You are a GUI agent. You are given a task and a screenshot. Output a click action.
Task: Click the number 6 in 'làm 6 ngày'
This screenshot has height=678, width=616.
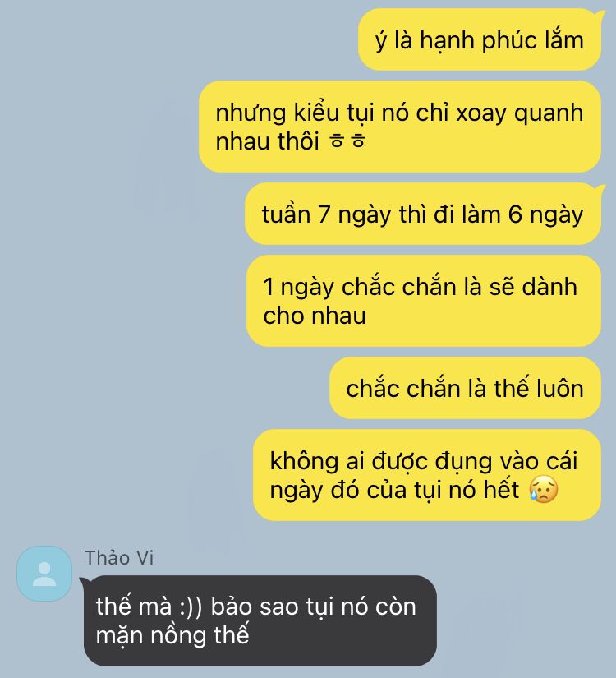[x=515, y=214]
